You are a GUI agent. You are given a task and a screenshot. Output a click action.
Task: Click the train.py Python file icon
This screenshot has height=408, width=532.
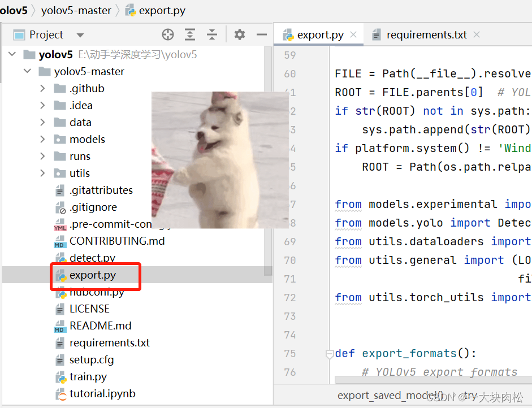(60, 377)
